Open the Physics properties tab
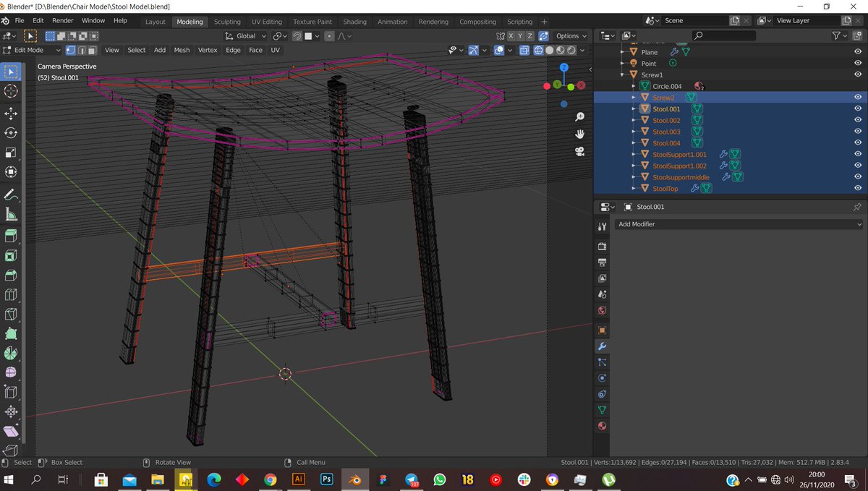 click(602, 378)
